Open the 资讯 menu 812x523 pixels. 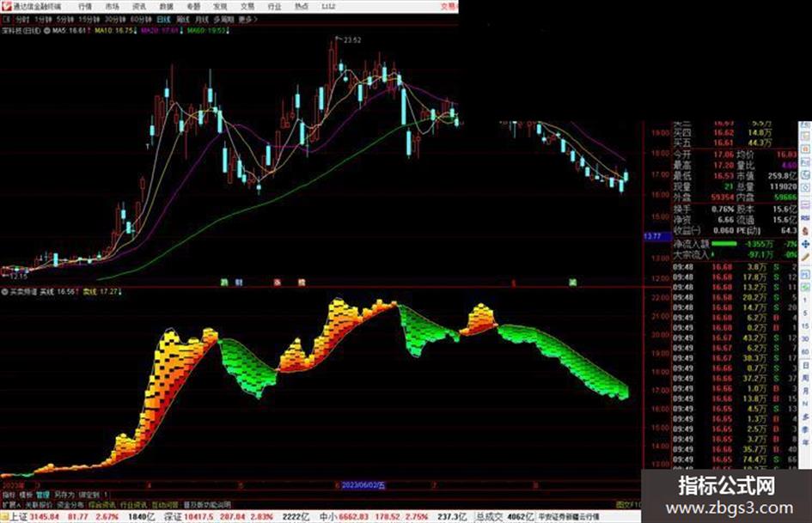(x=139, y=6)
